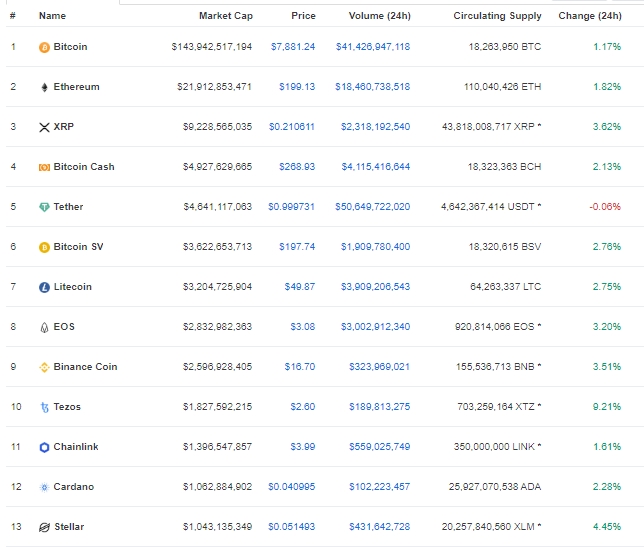Click Bitcoin SV volume $1,909,780,400
Viewport: 644px width, 547px height.
click(375, 247)
